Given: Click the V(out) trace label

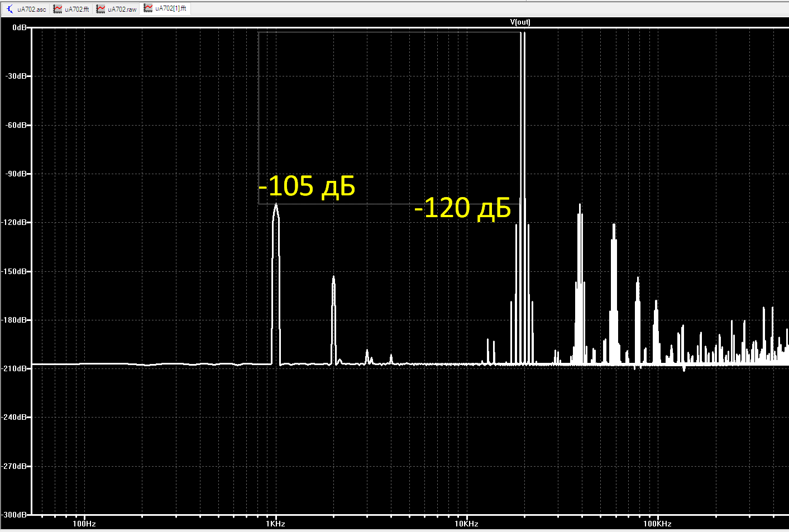Looking at the screenshot, I should [520, 22].
